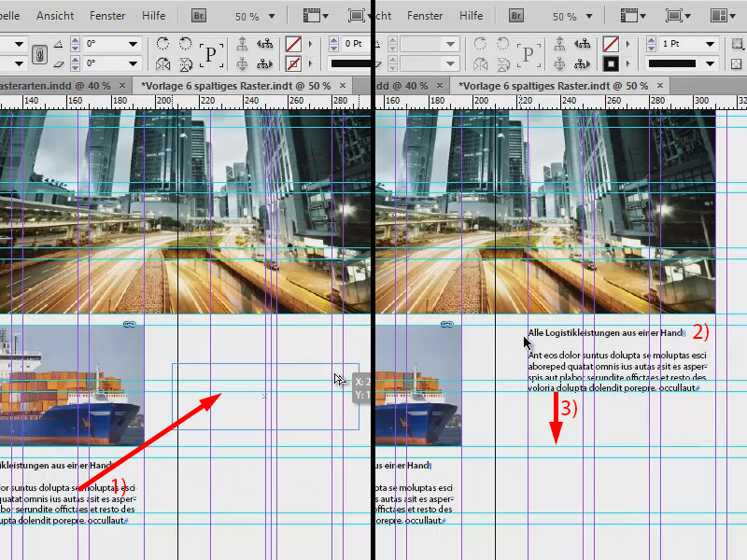Open the 1 Pt stroke weight dropdown

(712, 44)
